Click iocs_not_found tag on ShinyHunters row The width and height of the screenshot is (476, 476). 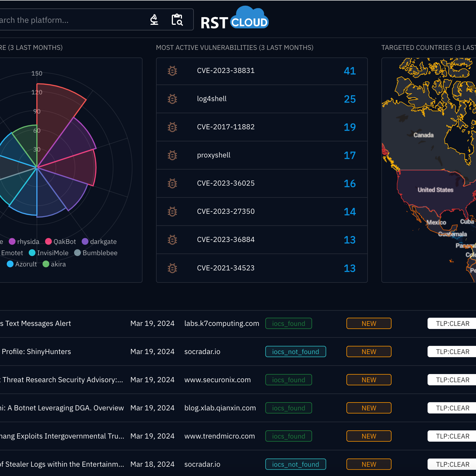[x=295, y=352]
